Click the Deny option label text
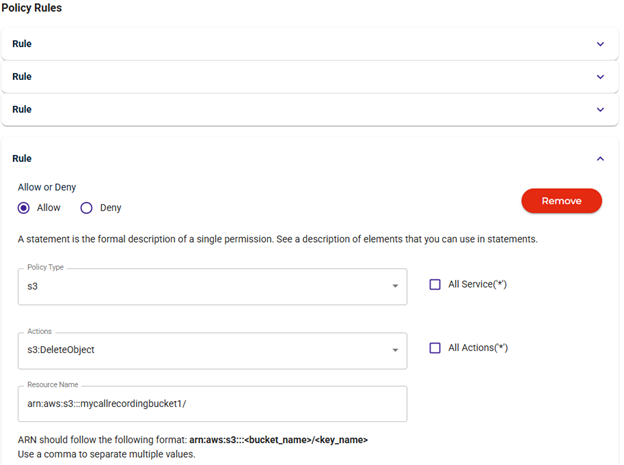This screenshot has width=624, height=465. (111, 208)
